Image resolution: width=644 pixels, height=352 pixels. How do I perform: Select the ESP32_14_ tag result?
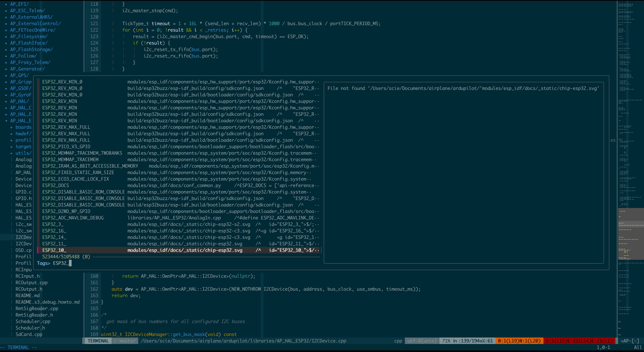tap(178, 237)
